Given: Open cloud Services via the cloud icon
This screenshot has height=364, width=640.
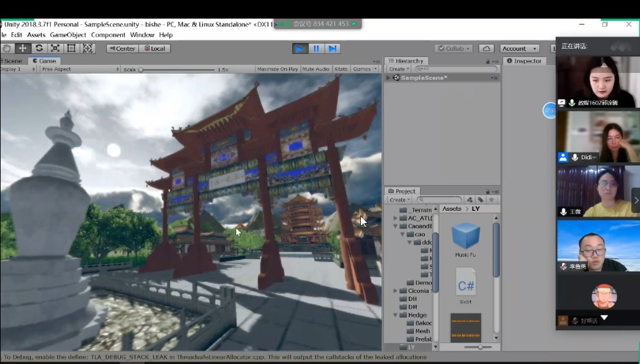Looking at the screenshot, I should [x=486, y=48].
